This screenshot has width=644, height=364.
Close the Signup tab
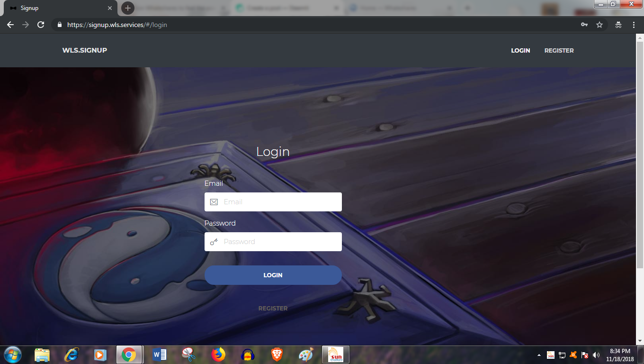110,8
